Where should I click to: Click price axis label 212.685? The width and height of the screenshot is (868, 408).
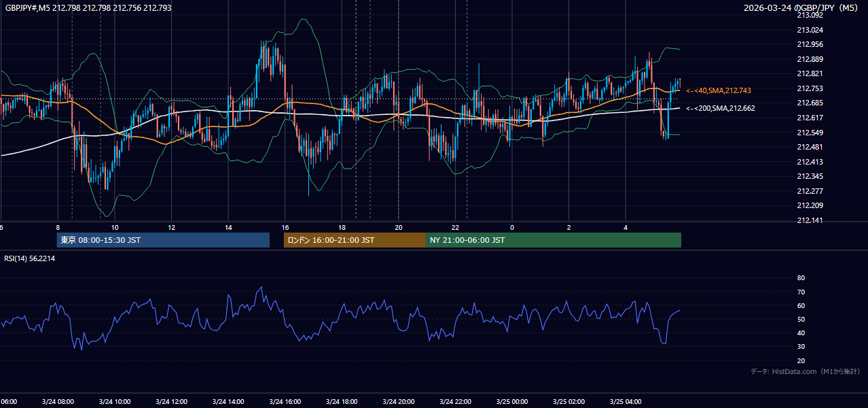click(810, 103)
